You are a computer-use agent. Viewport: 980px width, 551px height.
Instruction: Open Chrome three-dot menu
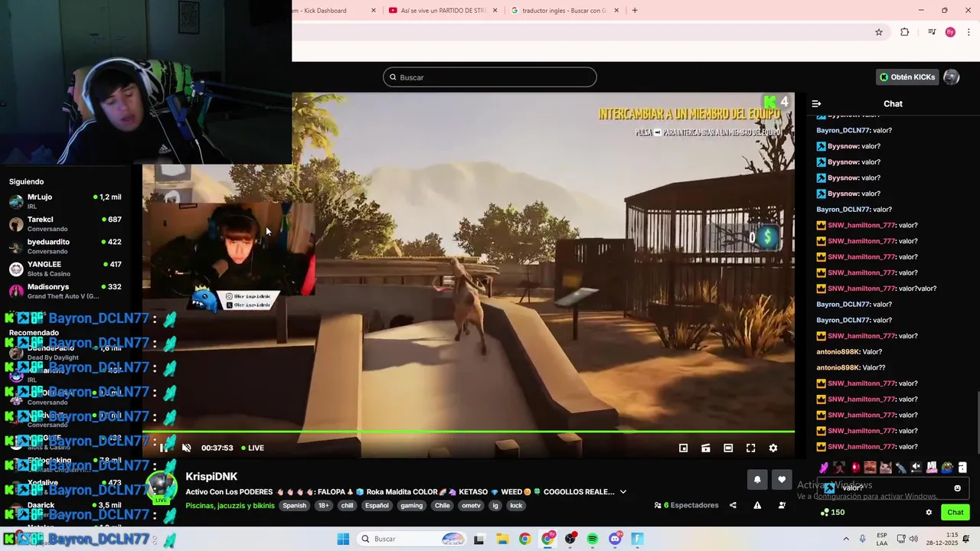[969, 32]
